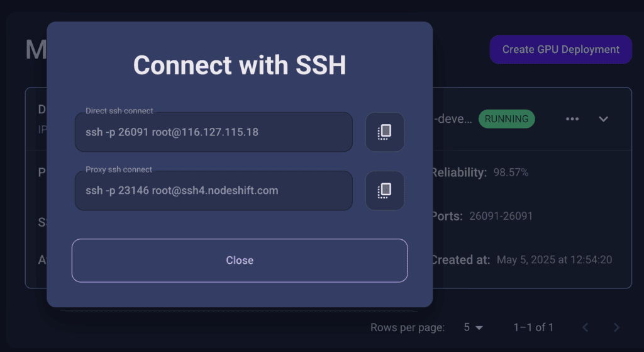644x352 pixels.
Task: Click the 1–1 of 1 pagination label
Action: (533, 327)
